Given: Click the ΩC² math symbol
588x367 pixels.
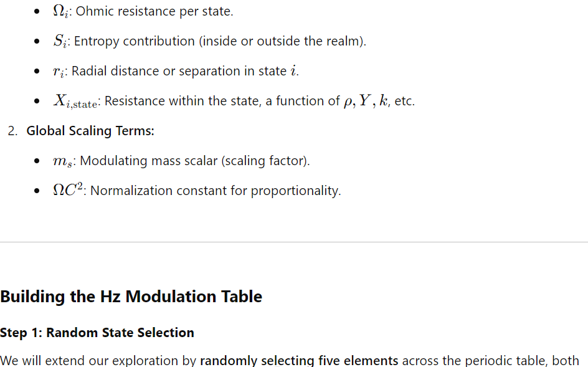Looking at the screenshot, I should tap(67, 189).
